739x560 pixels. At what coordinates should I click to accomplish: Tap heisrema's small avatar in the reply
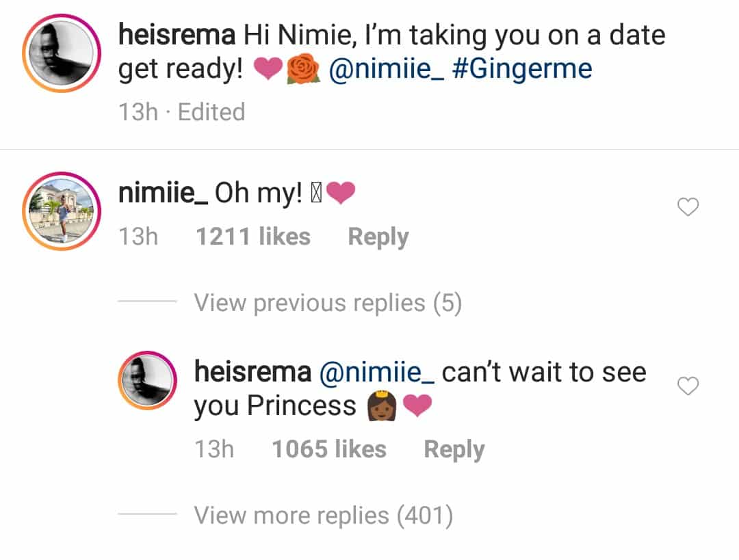pos(148,380)
